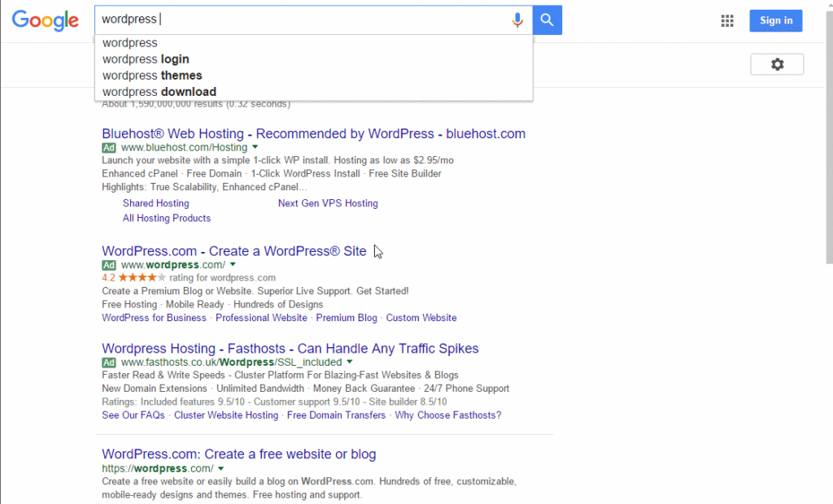Click the 4.2 star rating stars
The image size is (833, 504).
pos(142,278)
